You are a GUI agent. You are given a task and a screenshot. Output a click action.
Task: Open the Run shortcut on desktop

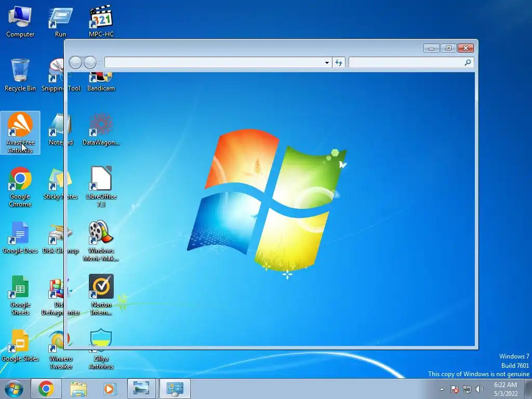(60, 21)
